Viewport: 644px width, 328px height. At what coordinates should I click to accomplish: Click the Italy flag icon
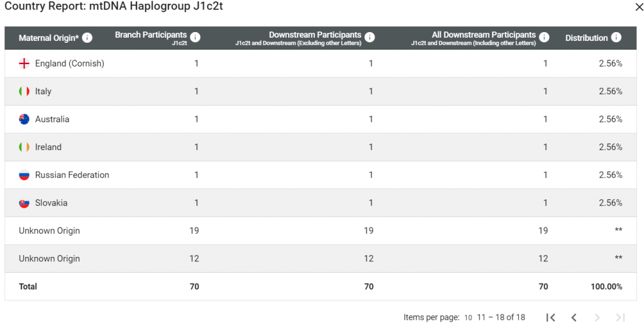pyautogui.click(x=25, y=92)
